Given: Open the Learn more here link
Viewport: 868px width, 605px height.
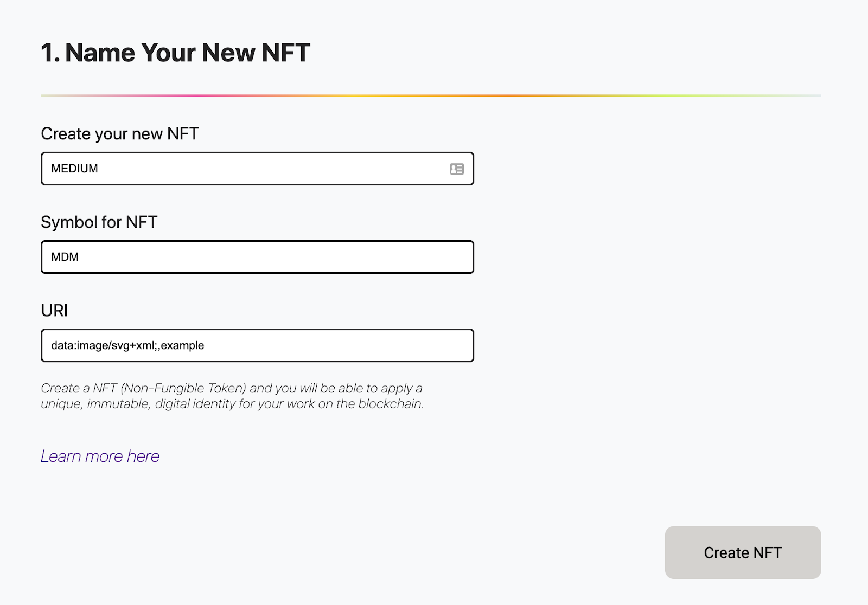Looking at the screenshot, I should click(100, 456).
